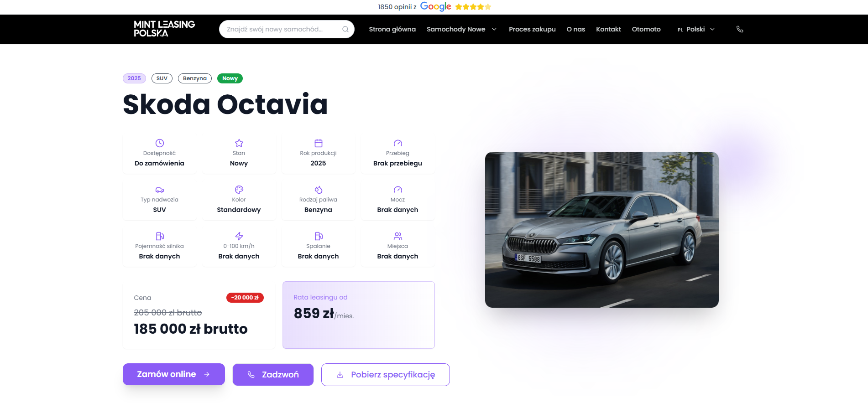Click the Miejsca people icon
The image size is (868, 413).
tap(397, 236)
